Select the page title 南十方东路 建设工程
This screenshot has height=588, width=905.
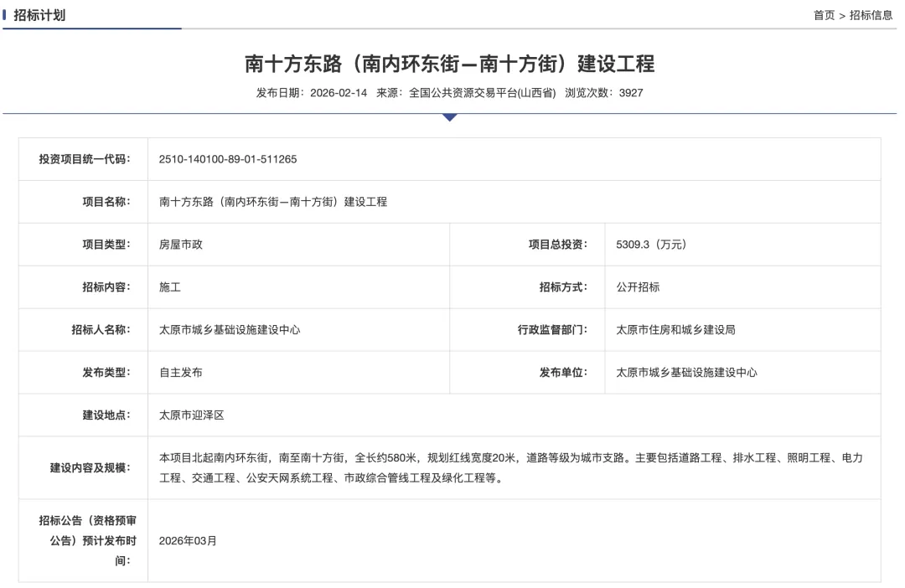coord(450,64)
